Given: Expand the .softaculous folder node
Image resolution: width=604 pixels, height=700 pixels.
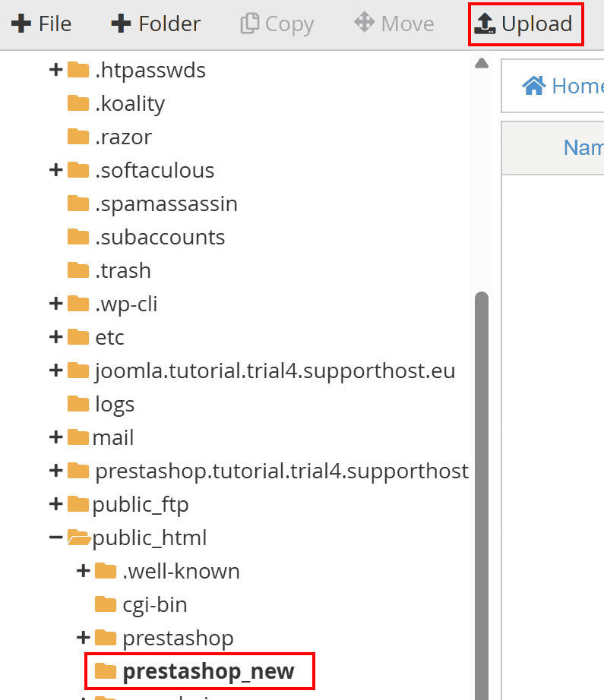Looking at the screenshot, I should 55,169.
